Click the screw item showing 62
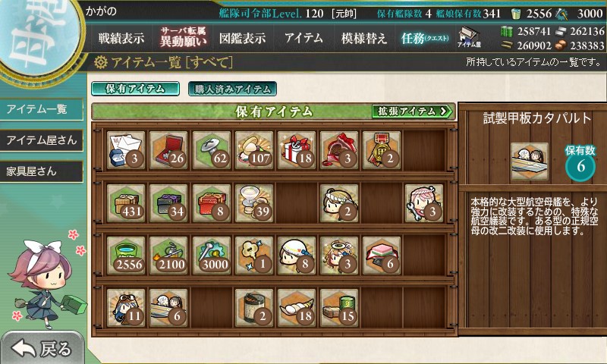 tap(211, 150)
